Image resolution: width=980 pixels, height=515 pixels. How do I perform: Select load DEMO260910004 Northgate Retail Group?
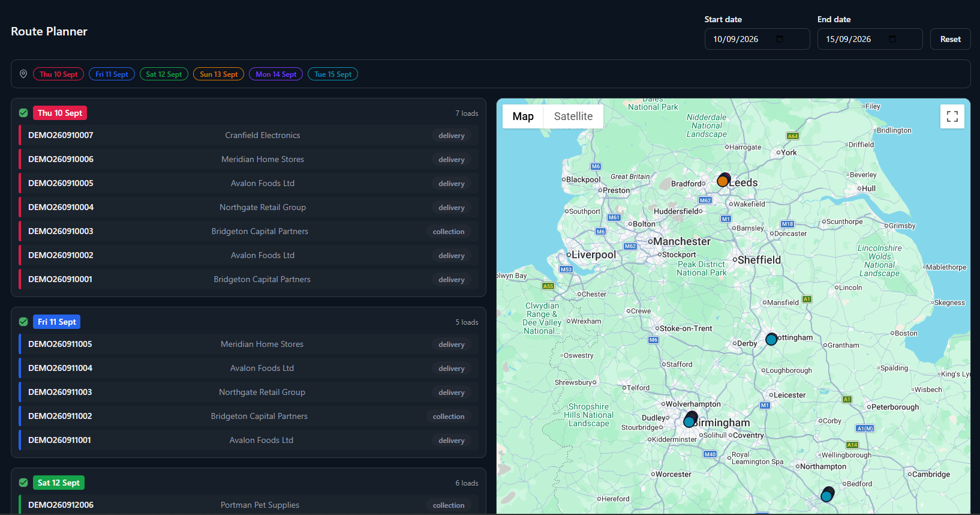click(x=249, y=207)
